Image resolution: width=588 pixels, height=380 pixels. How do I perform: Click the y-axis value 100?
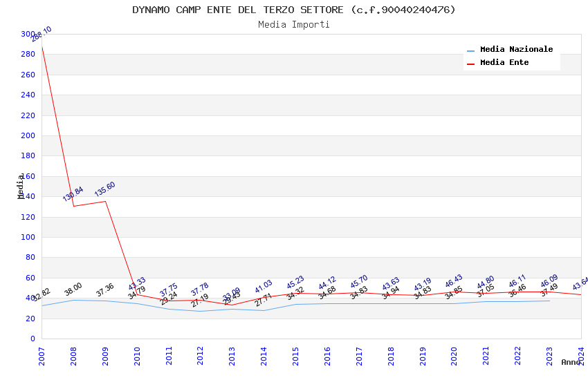[28, 237]
